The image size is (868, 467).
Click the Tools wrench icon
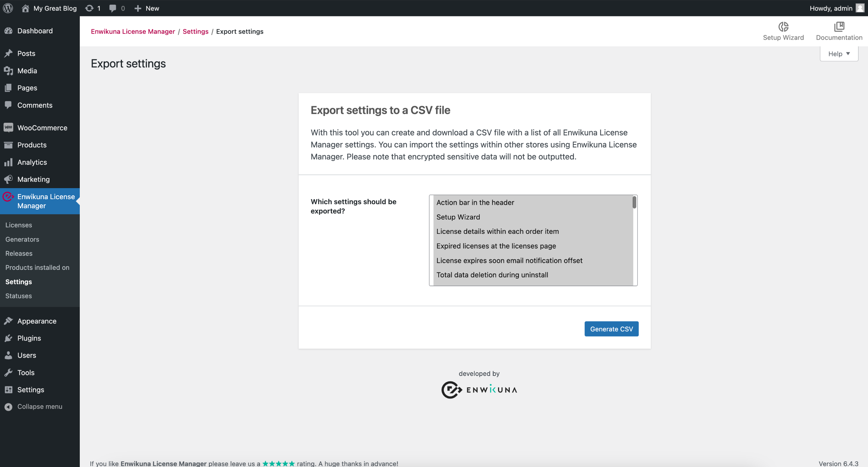(x=8, y=372)
